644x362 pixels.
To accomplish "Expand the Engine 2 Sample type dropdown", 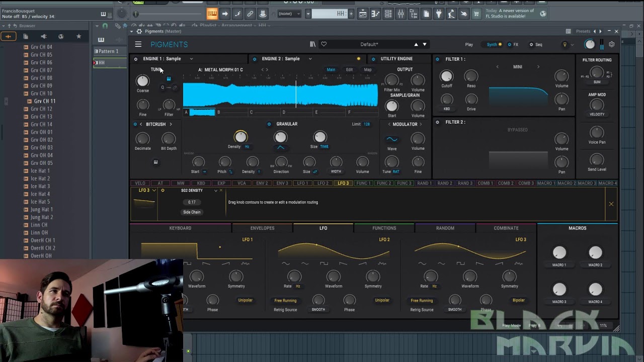I will (310, 59).
